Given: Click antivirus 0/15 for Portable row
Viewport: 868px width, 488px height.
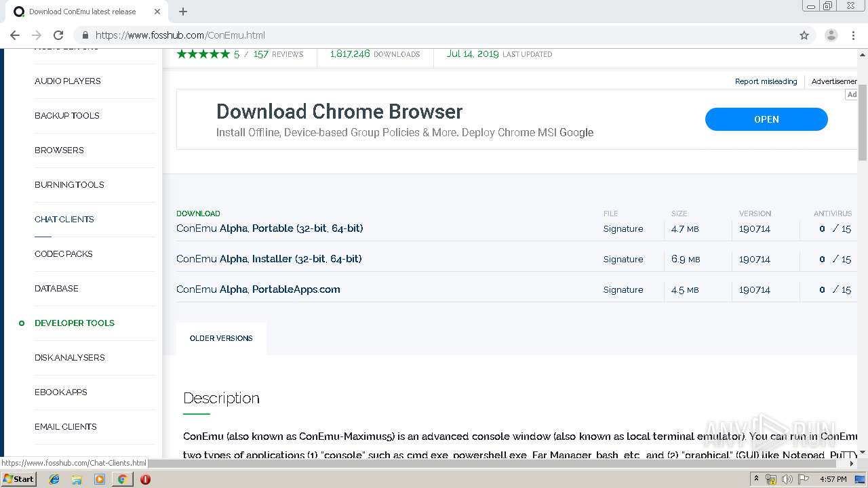Looking at the screenshot, I should click(x=835, y=229).
